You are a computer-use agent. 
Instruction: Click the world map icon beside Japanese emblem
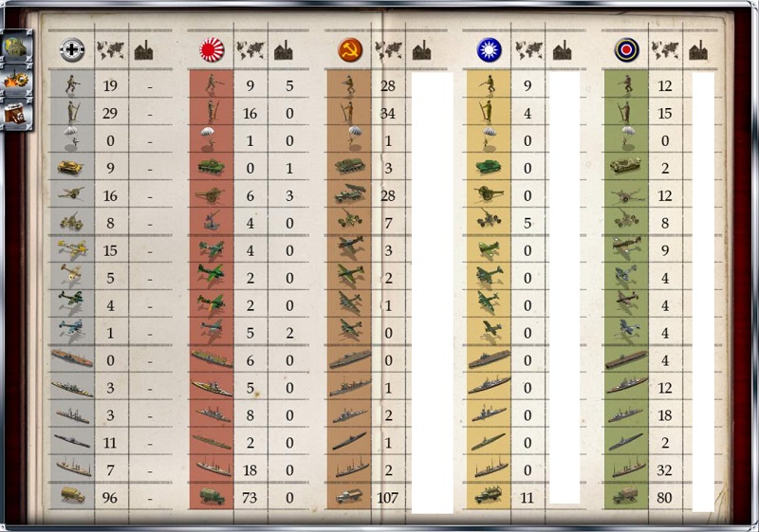250,50
